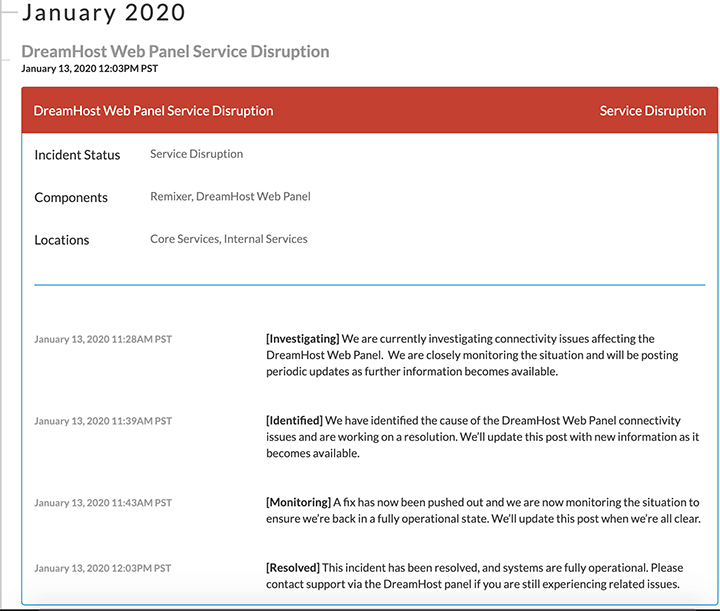The width and height of the screenshot is (720, 611).
Task: Open the gray DreamHost Web Panel Service Disruption heading
Action: (175, 51)
